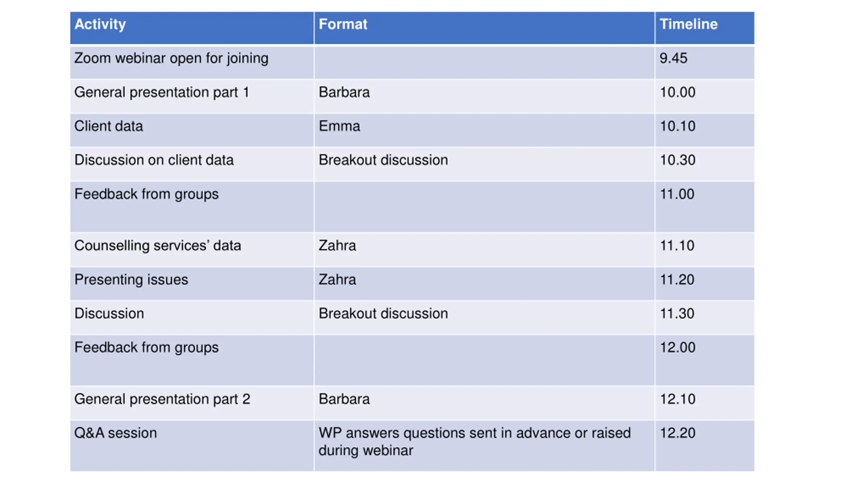868x488 pixels.
Task: Click the 9.45 timeline cell
Action: [705, 62]
